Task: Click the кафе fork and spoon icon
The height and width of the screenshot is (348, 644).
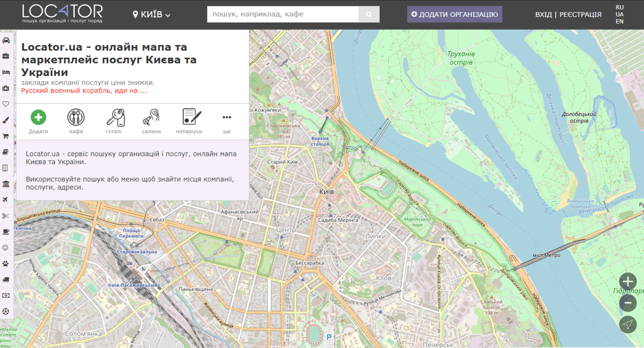Action: coord(76,117)
